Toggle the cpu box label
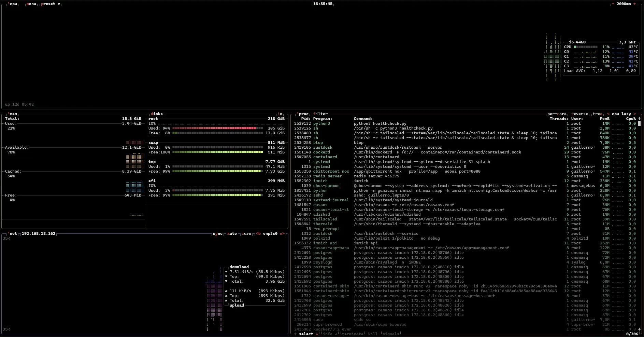 click(x=13, y=4)
